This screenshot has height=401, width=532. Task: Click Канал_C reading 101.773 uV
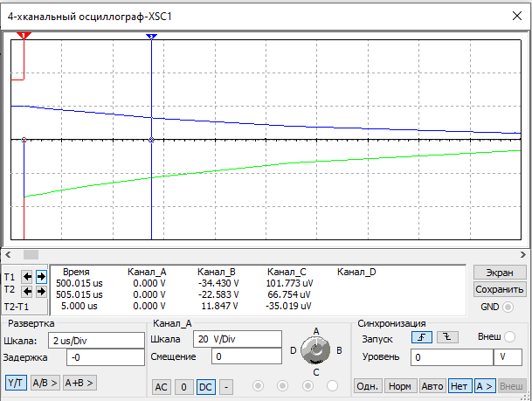click(x=289, y=283)
